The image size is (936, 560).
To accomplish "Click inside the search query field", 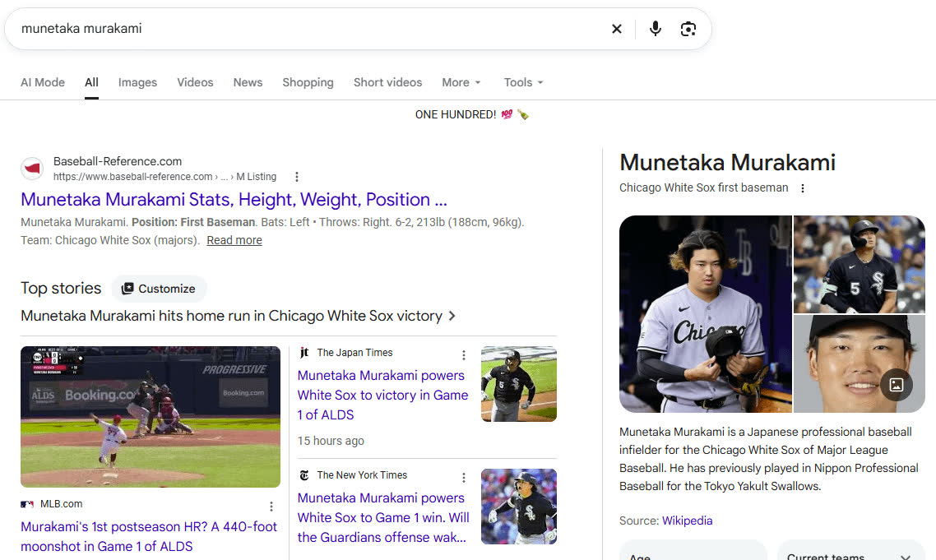I will 310,29.
